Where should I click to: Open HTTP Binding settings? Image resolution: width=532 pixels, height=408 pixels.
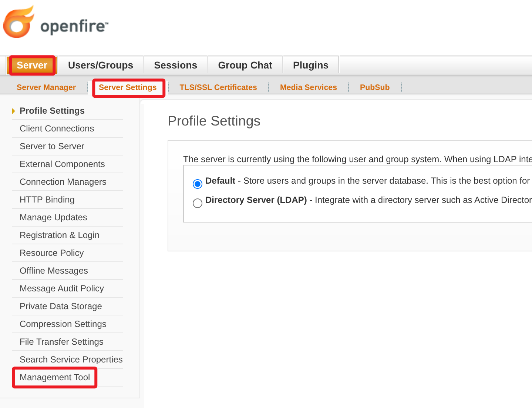pyautogui.click(x=47, y=200)
